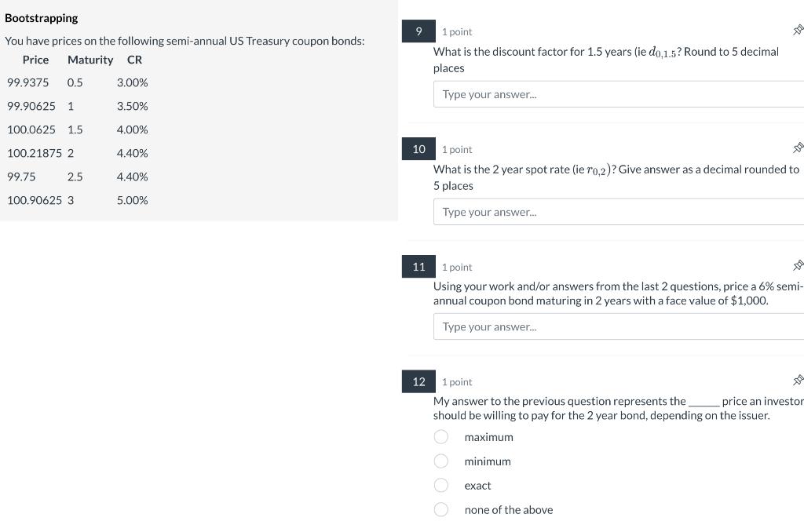This screenshot has height=532, width=804.
Task: Click the question 12 number badge
Action: click(x=418, y=381)
